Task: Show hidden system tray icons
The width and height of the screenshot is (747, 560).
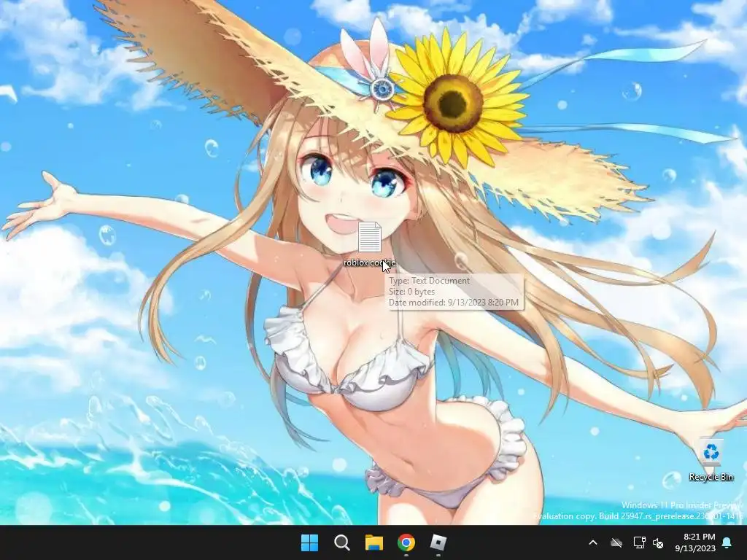Action: 593,542
